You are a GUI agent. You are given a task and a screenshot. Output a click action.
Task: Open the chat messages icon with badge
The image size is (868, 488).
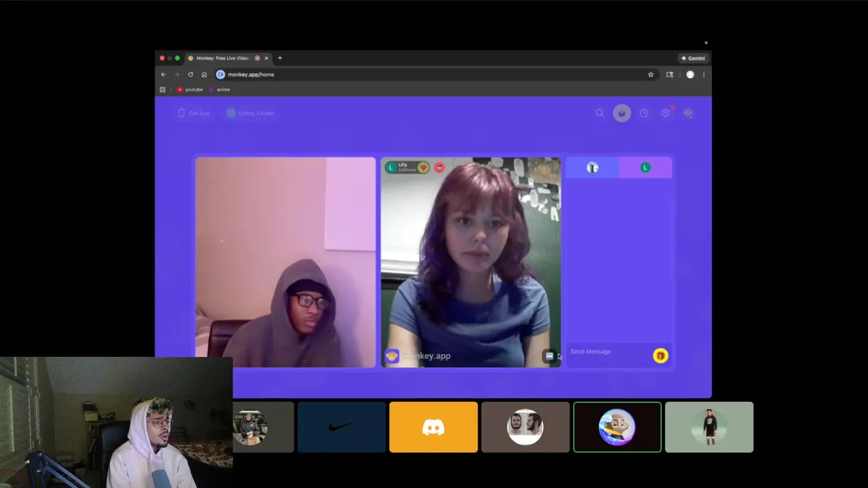[x=667, y=113]
